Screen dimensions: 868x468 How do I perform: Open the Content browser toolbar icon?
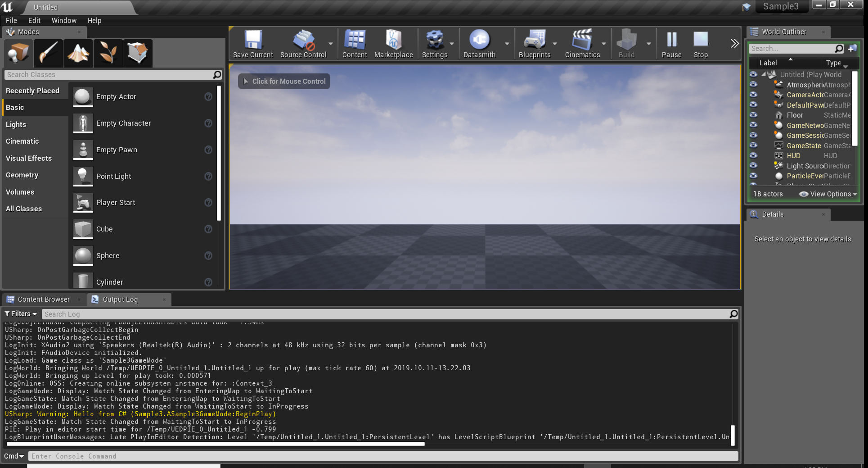click(355, 40)
